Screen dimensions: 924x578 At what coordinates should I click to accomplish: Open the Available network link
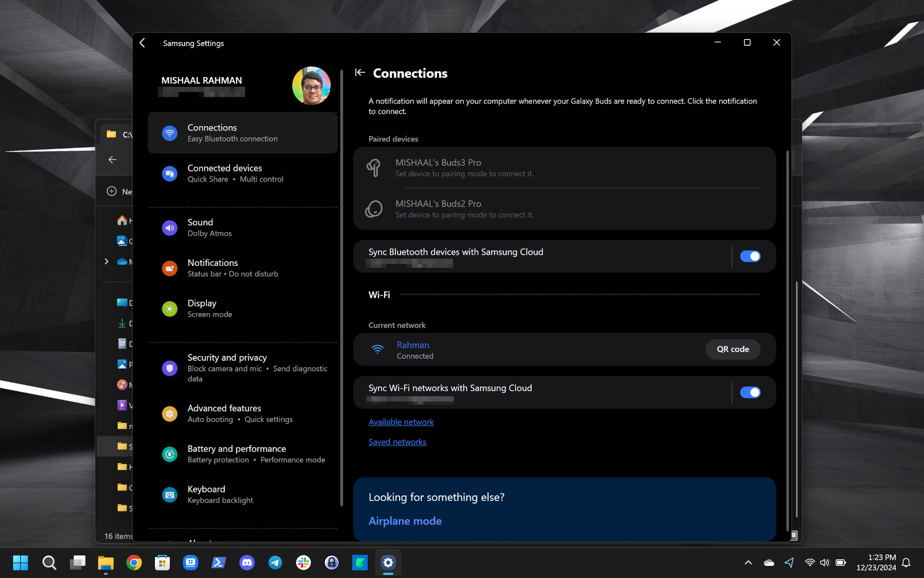coord(401,422)
